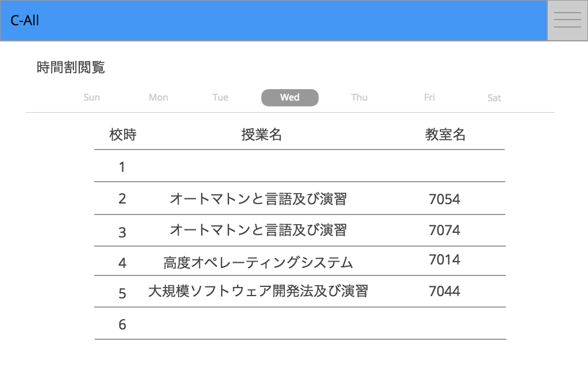This screenshot has height=368, width=588.
Task: Switch to the Mon tab
Action: click(x=158, y=98)
